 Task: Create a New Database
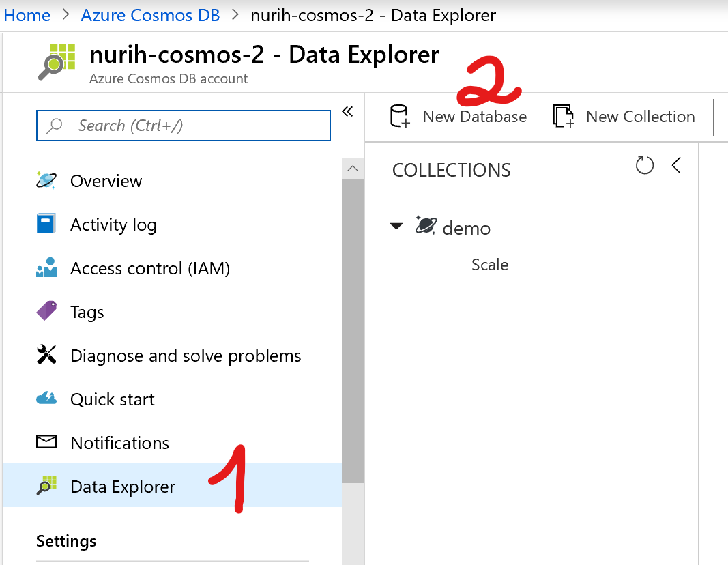click(474, 117)
